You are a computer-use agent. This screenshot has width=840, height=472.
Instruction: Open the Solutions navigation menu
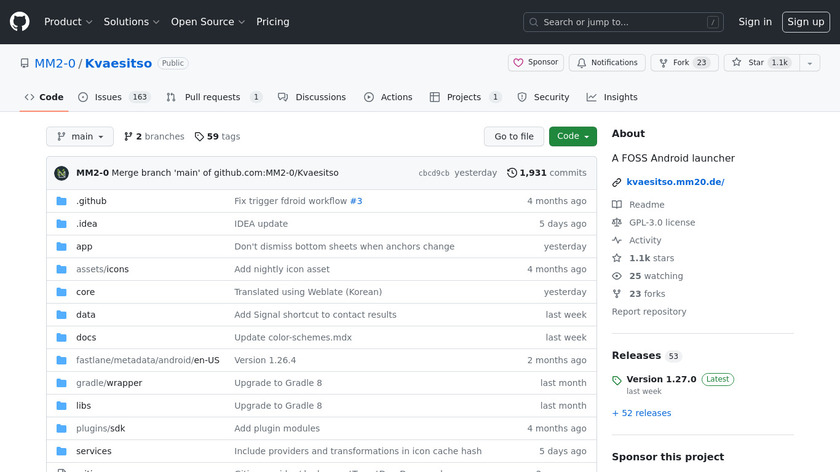click(x=131, y=22)
